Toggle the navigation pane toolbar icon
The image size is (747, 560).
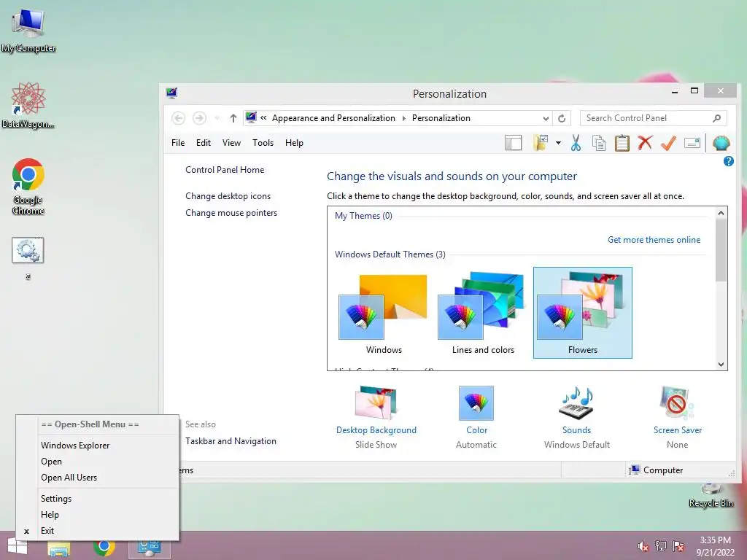pyautogui.click(x=513, y=143)
